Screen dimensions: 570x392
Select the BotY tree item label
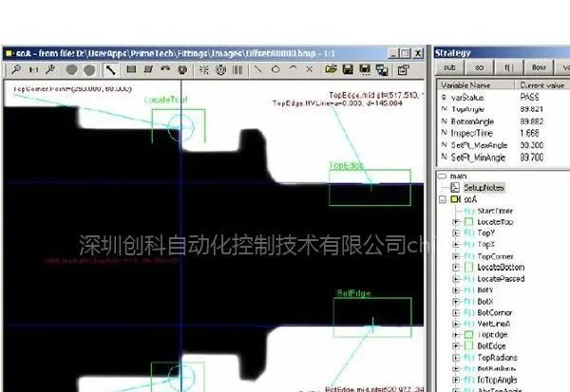pos(484,290)
